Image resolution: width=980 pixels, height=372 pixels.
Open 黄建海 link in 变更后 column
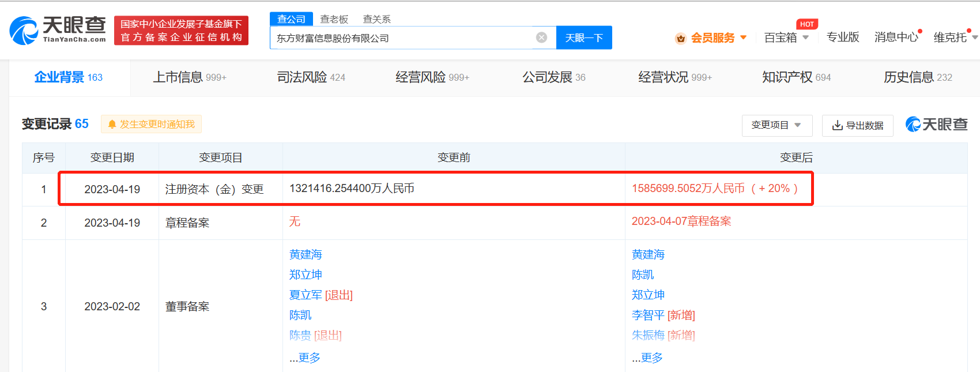[648, 254]
